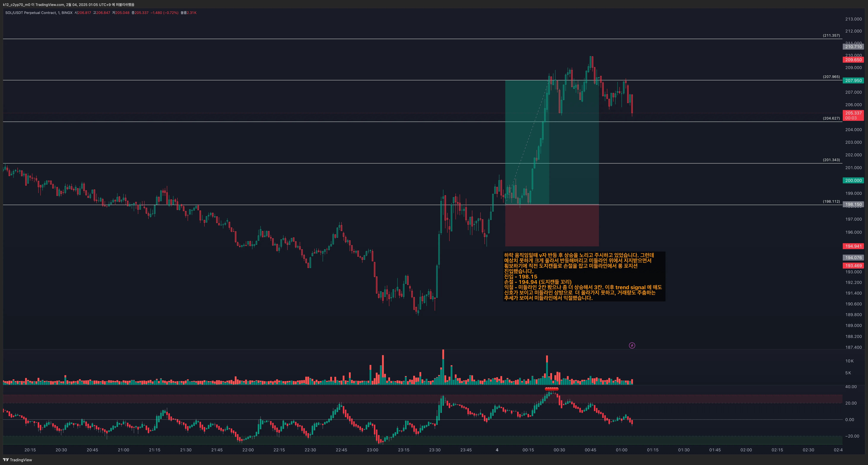Click the red 194.941 stop price label

[x=853, y=246]
